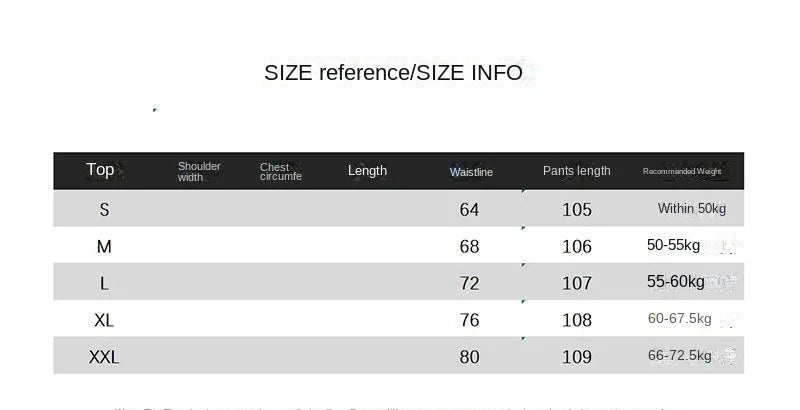This screenshot has height=410, width=800.
Task: Click waistline value 80
Action: point(469,356)
